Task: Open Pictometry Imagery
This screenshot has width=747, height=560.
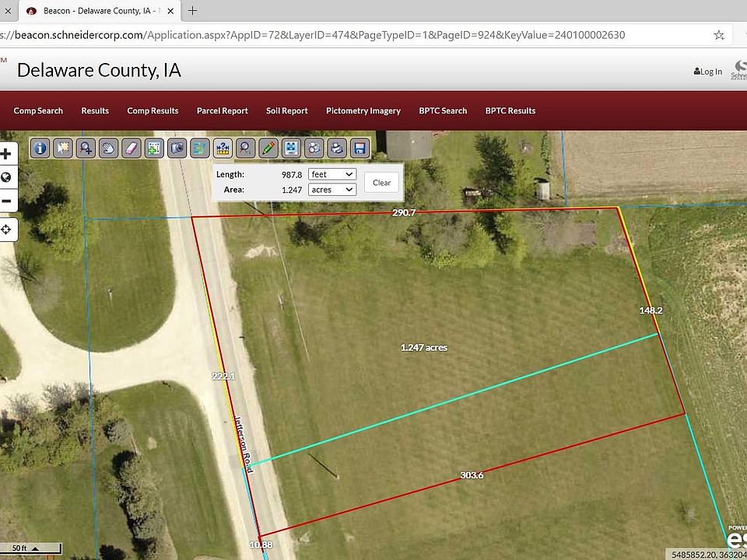Action: pos(363,110)
